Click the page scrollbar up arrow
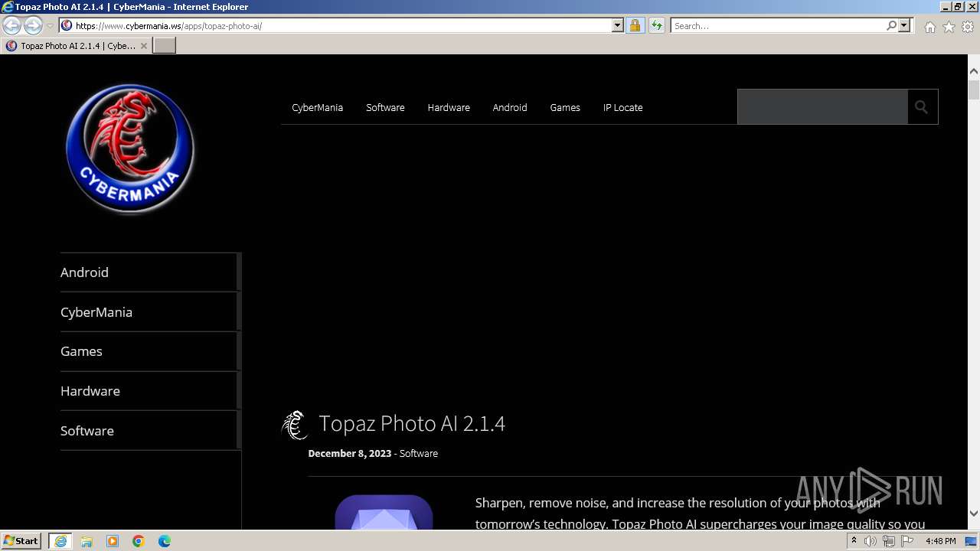980x551 pixels. pyautogui.click(x=973, y=70)
